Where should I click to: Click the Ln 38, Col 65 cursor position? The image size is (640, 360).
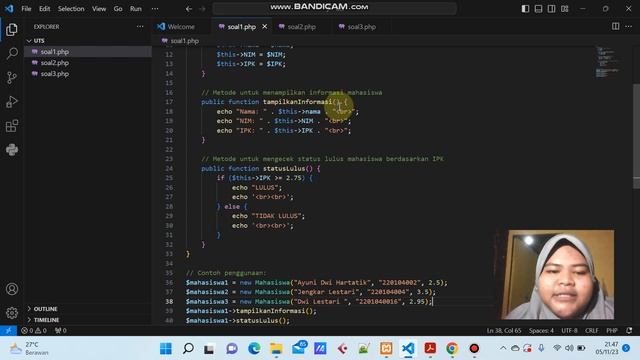504,331
